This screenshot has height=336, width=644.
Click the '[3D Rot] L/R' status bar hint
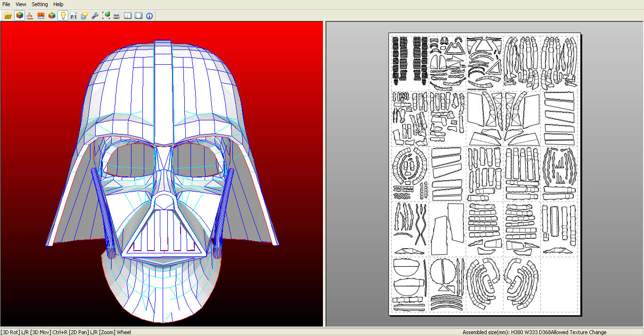pyautogui.click(x=15, y=332)
